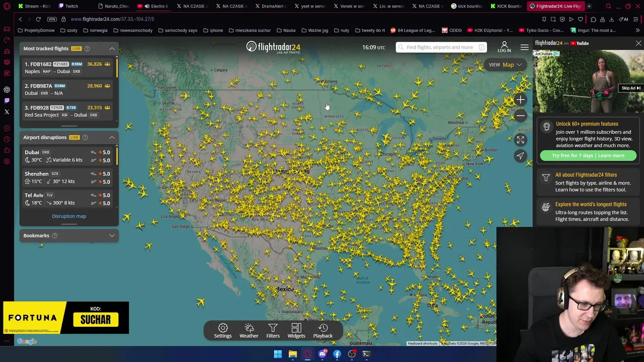Open Unlock 60+ premium features text

tap(587, 124)
